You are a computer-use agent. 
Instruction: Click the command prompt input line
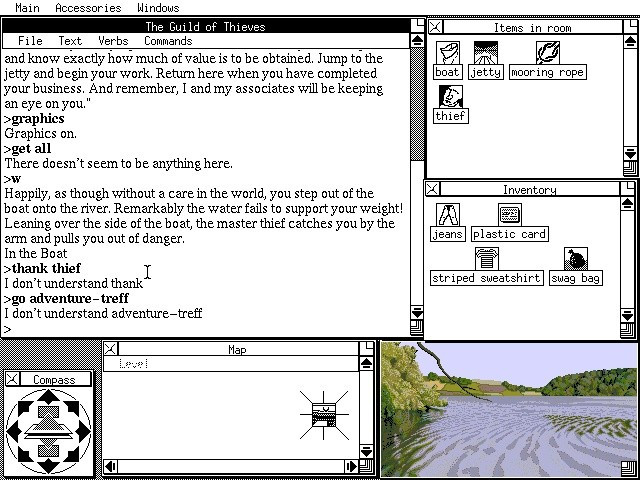click(206, 329)
